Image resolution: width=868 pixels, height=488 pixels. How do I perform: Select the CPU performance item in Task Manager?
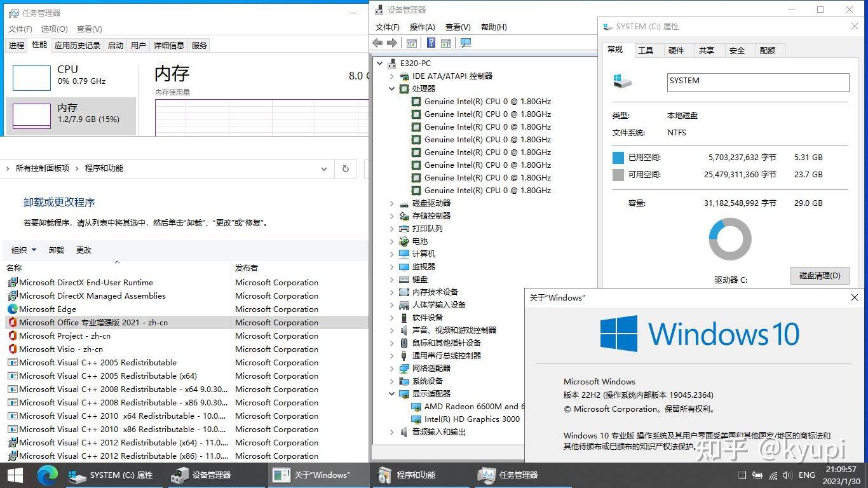[71, 78]
